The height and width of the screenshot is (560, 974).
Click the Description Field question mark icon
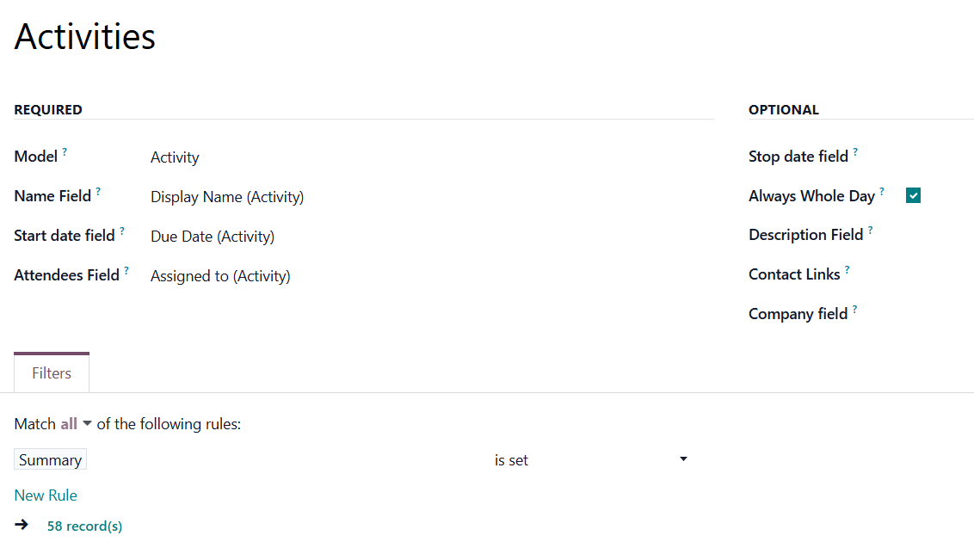pos(870,231)
